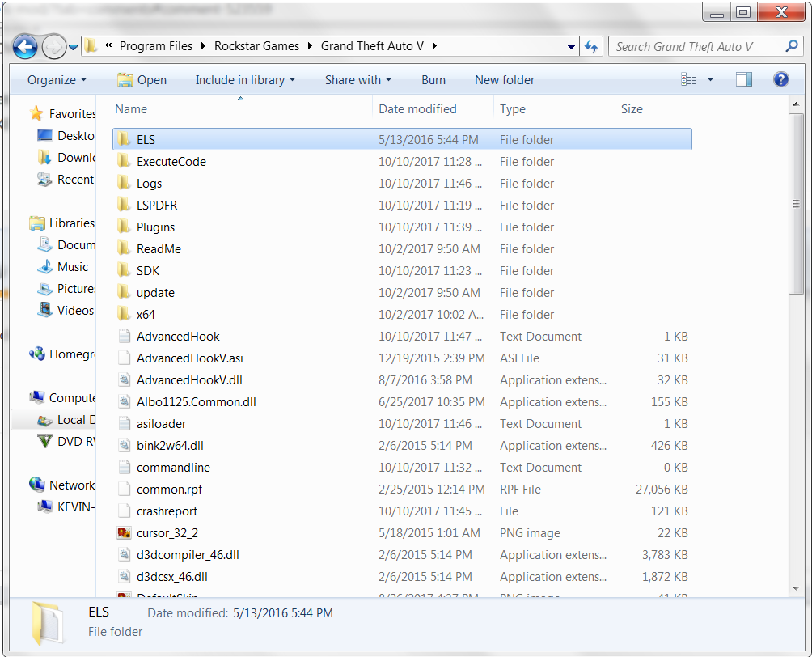Sort by the Size column header
The image size is (812, 657).
(632, 108)
